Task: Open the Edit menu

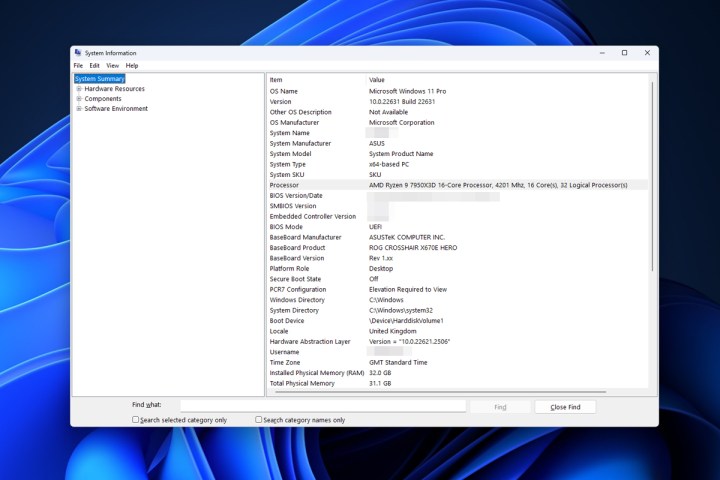Action: 94,65
